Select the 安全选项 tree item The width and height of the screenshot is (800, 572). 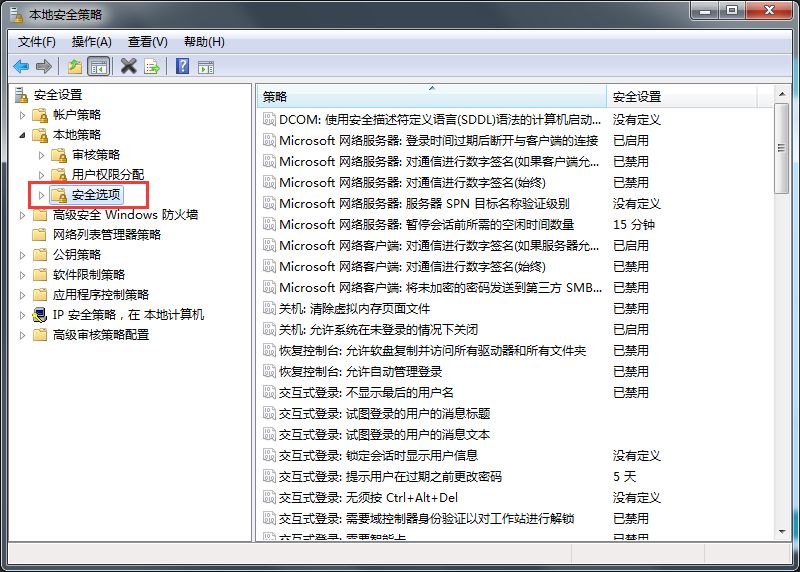(86, 194)
